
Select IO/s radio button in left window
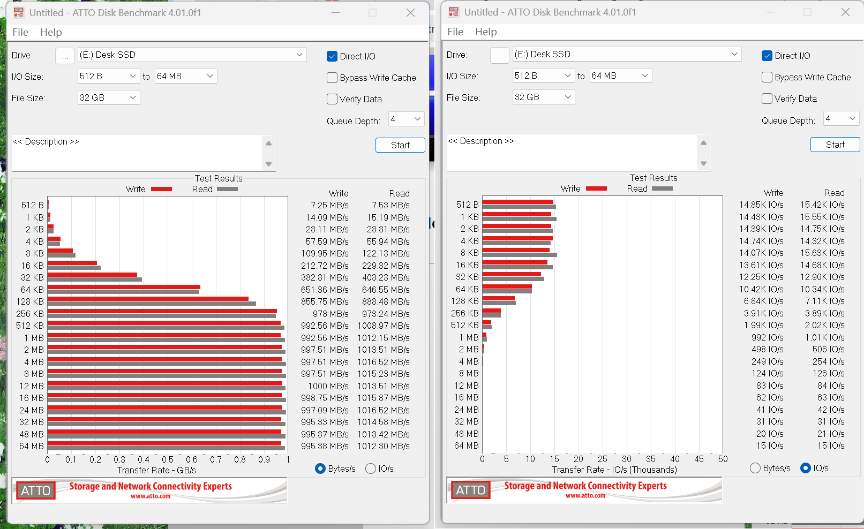(x=370, y=468)
